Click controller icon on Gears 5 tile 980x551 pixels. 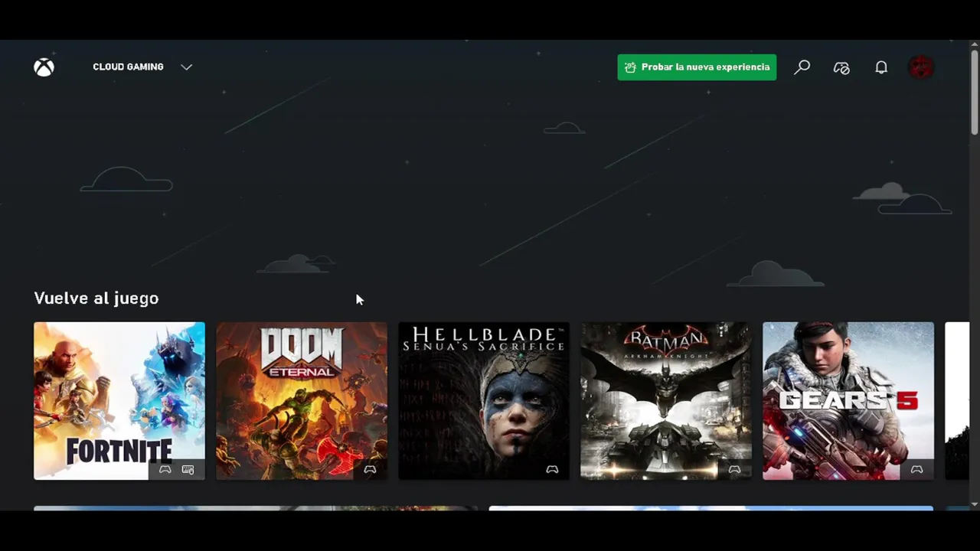(x=916, y=470)
